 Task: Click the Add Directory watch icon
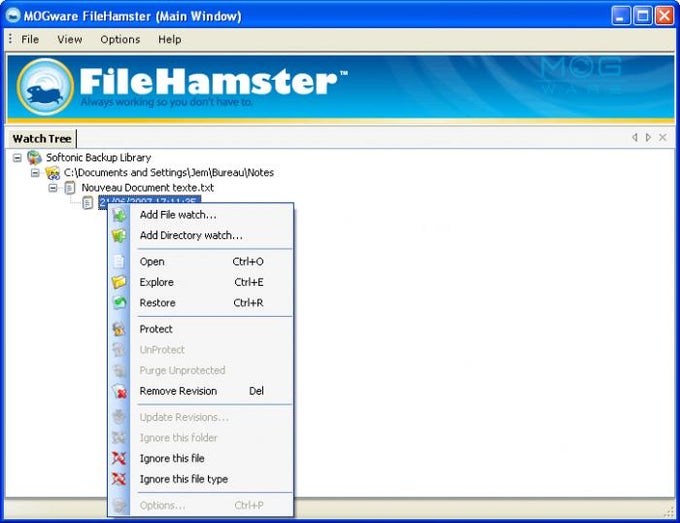pos(119,235)
